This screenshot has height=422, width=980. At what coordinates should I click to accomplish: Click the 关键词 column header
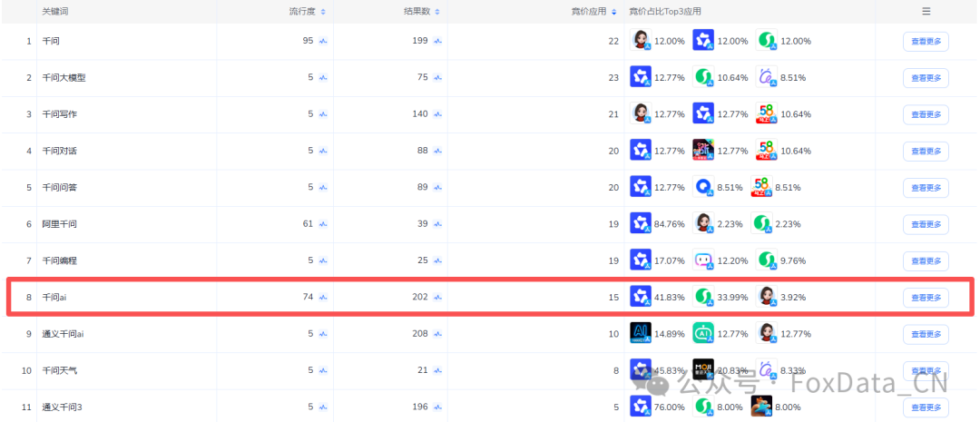54,12
